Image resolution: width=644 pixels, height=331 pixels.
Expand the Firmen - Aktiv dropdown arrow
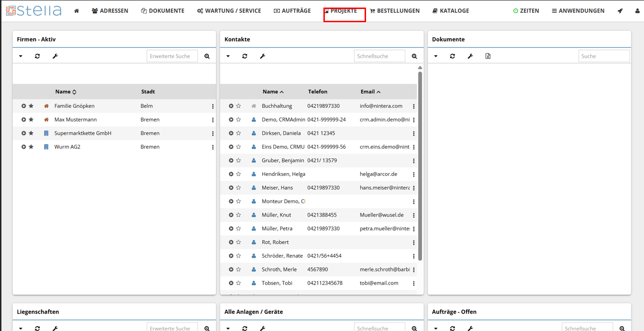click(x=21, y=56)
